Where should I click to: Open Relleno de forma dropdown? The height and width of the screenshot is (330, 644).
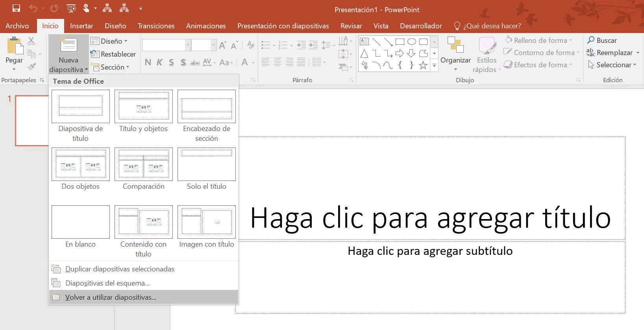tap(538, 40)
